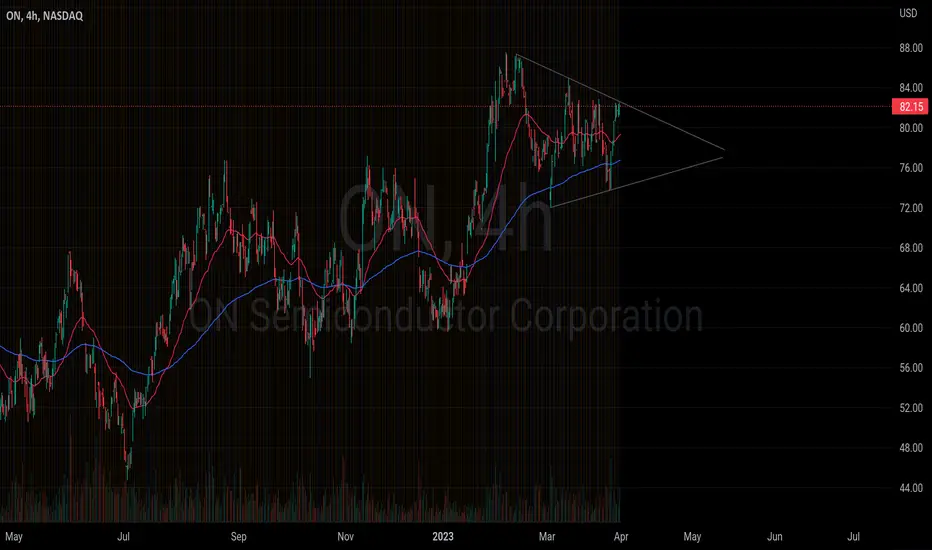Click the 60.00 price axis label

coord(911,328)
